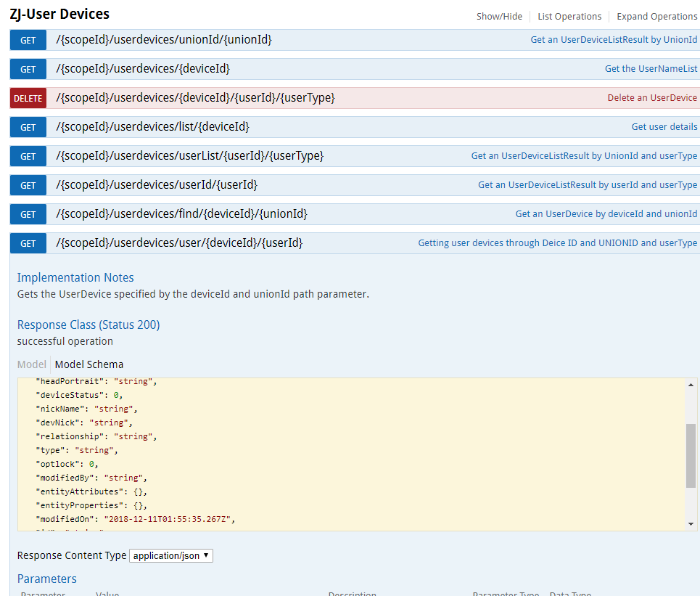This screenshot has height=596, width=700.
Task: Expand /{scopeId}/userdevices/{deviceId} operation
Action: (x=143, y=69)
